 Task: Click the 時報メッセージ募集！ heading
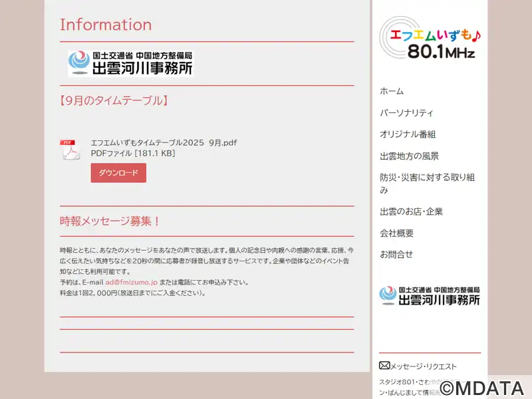(x=110, y=221)
